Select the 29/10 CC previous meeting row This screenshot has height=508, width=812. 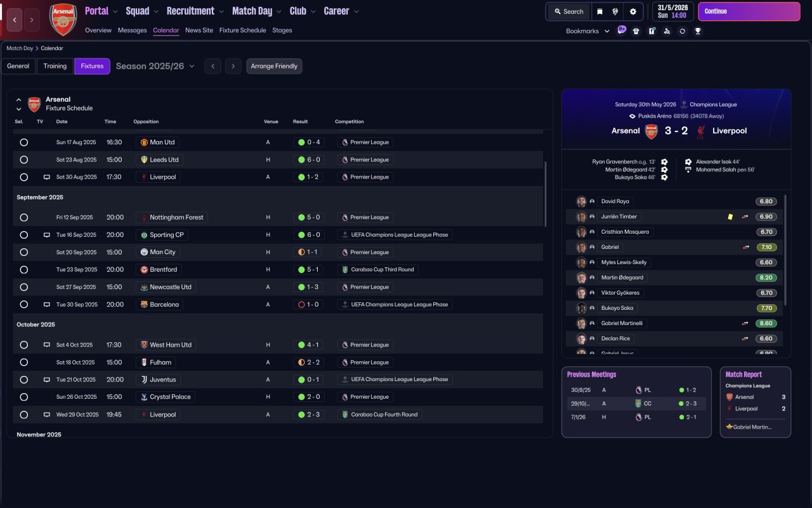click(x=636, y=403)
